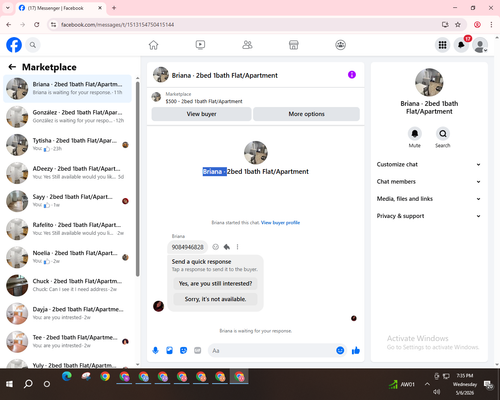
Task: Open the González conversation in the list
Action: coord(68,117)
